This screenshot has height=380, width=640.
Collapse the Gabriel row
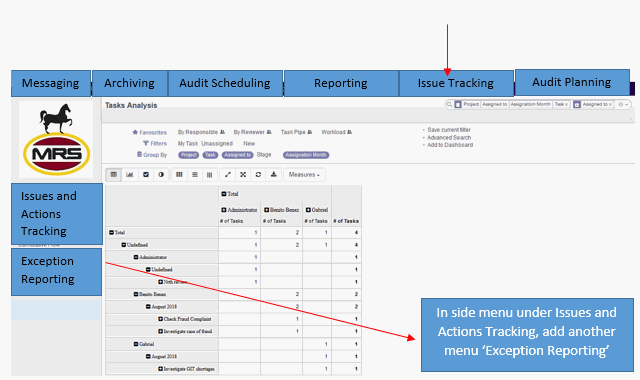click(x=136, y=344)
